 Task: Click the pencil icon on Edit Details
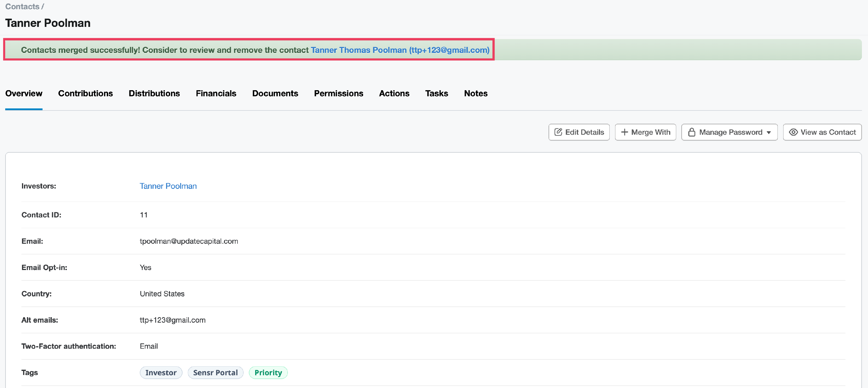(x=558, y=132)
